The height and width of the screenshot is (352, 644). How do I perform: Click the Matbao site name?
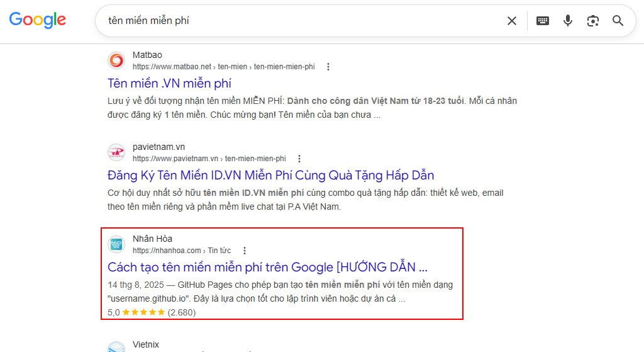147,55
